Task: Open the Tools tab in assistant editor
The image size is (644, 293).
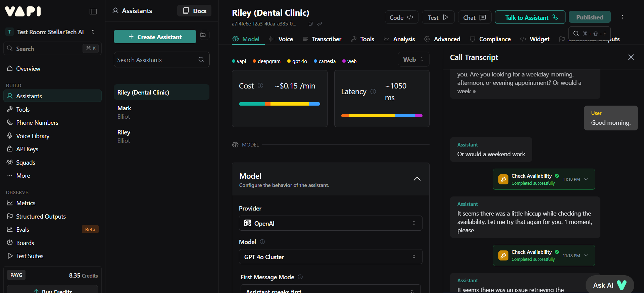Action: tap(362, 39)
